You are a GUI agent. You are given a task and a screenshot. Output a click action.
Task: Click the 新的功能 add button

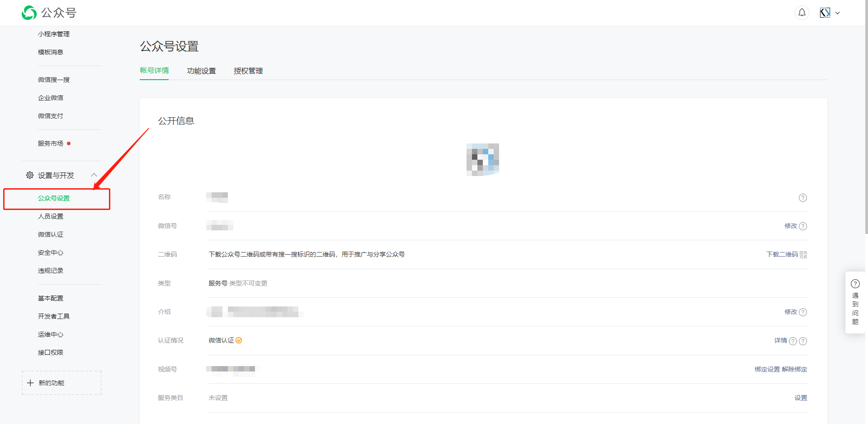[x=61, y=383]
